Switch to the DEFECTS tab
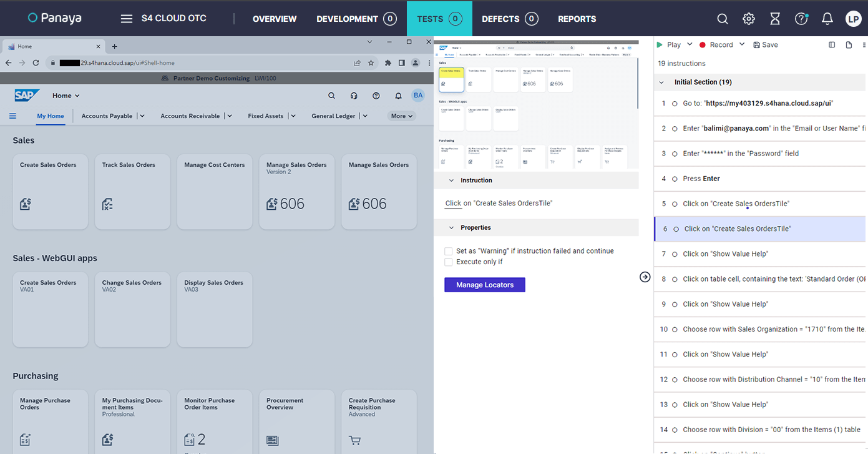 [x=510, y=19]
